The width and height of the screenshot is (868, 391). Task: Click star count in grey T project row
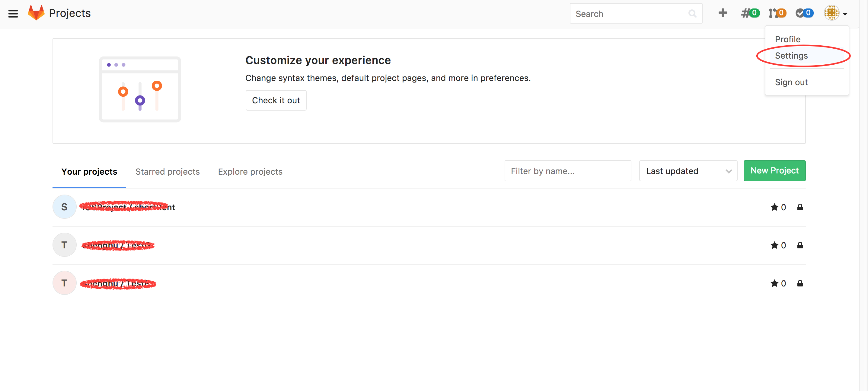coord(778,245)
